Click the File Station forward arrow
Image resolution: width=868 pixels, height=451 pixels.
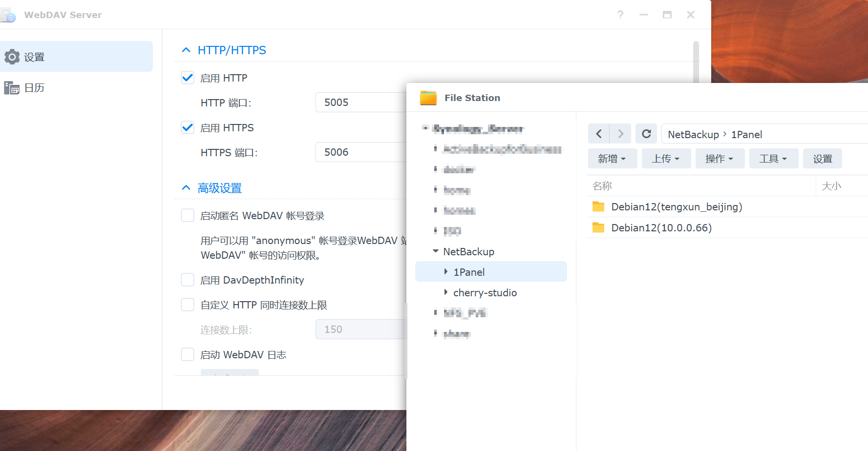coord(620,134)
